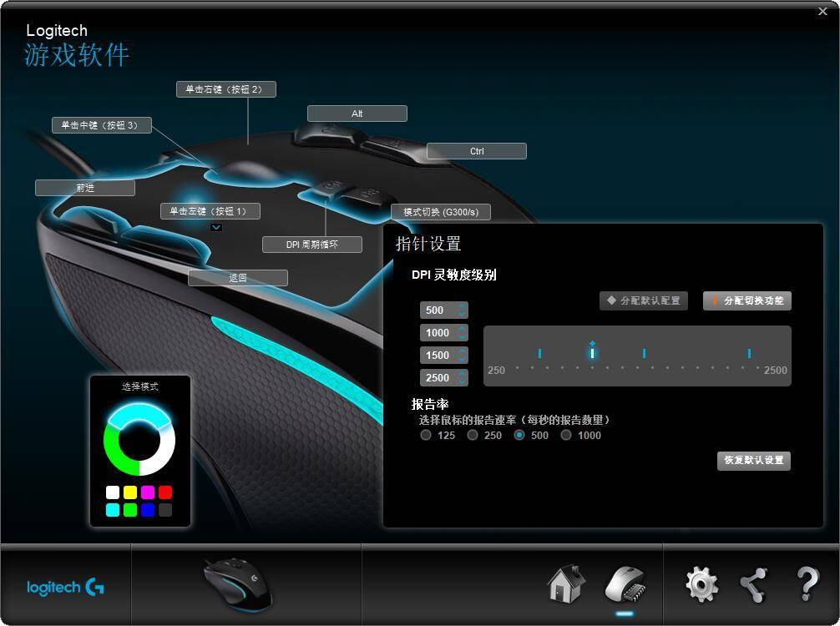Click the Logitech G logo
Screen dimensions: 840x626
pos(65,588)
